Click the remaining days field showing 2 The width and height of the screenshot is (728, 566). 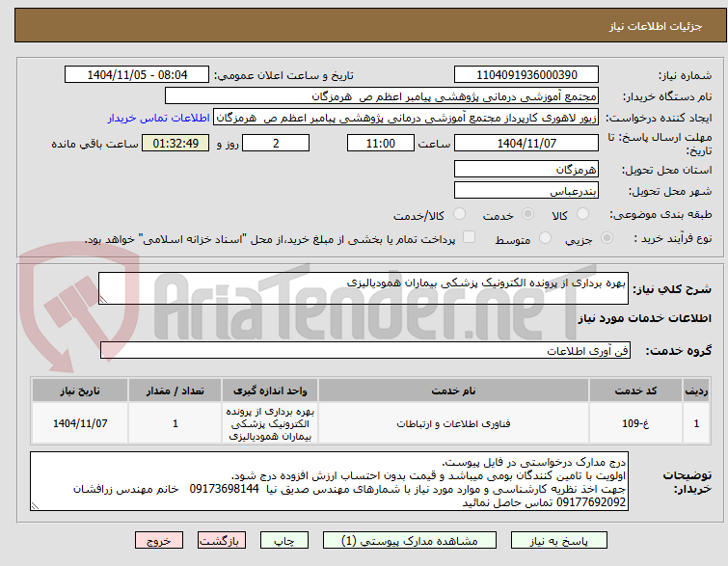tap(276, 143)
